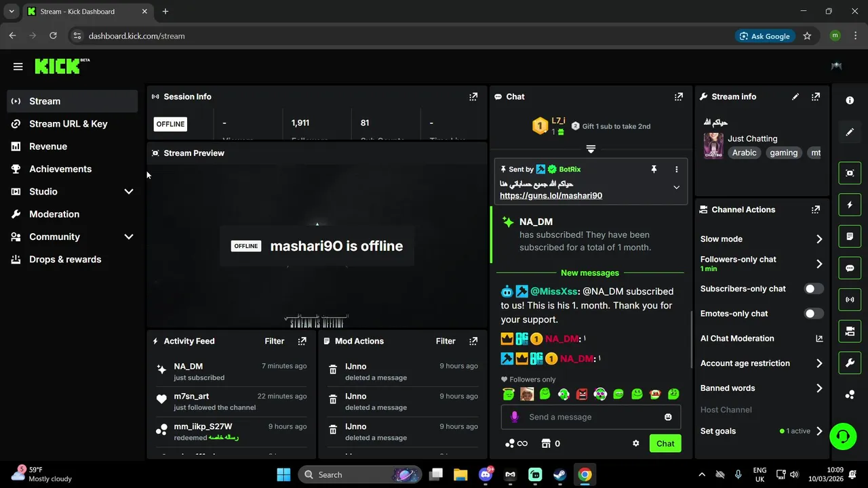
Task: Toggle the stream info wrench widget
Action: click(850, 363)
